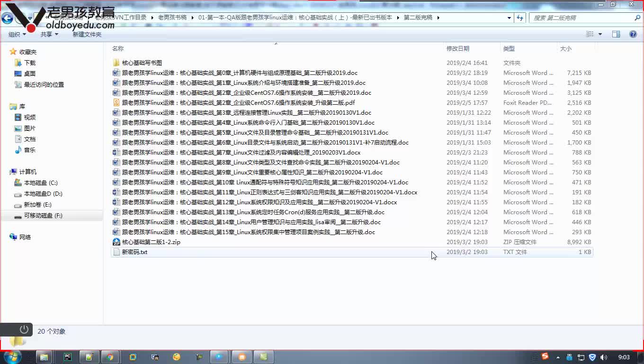Screen dimensions: 644x364
Task: Select the 第3章 远程连接管理Linux实践 doc
Action: (247, 112)
